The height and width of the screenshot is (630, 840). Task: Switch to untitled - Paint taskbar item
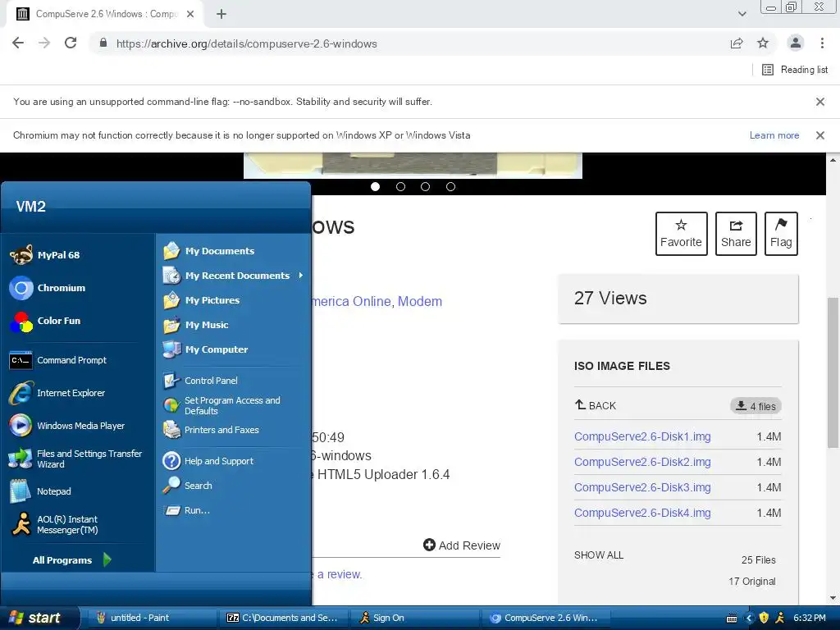(x=150, y=618)
